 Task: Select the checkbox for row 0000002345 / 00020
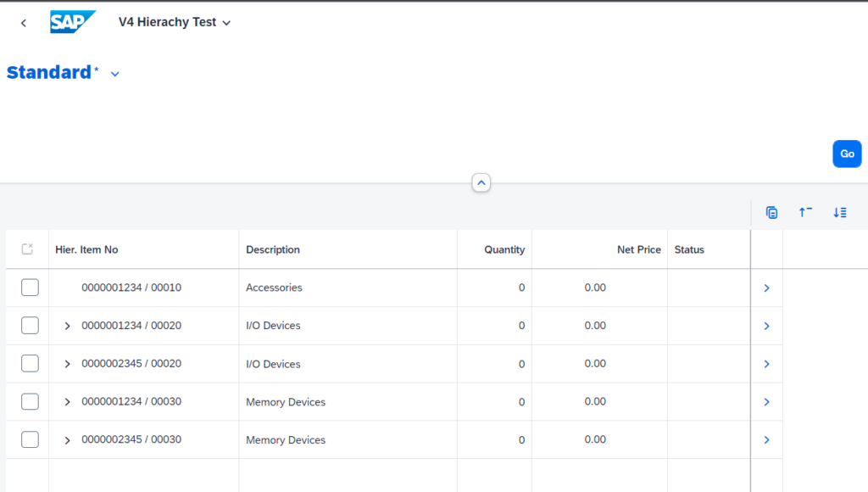click(x=29, y=363)
